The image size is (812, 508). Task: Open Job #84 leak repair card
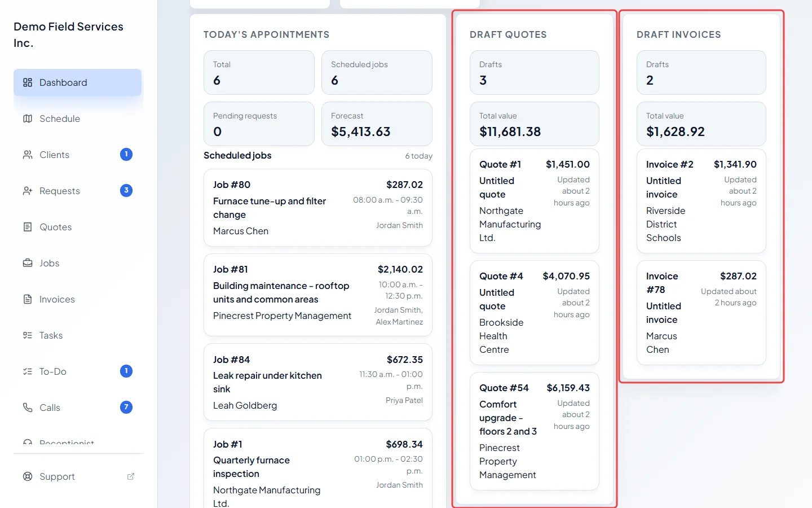(318, 382)
